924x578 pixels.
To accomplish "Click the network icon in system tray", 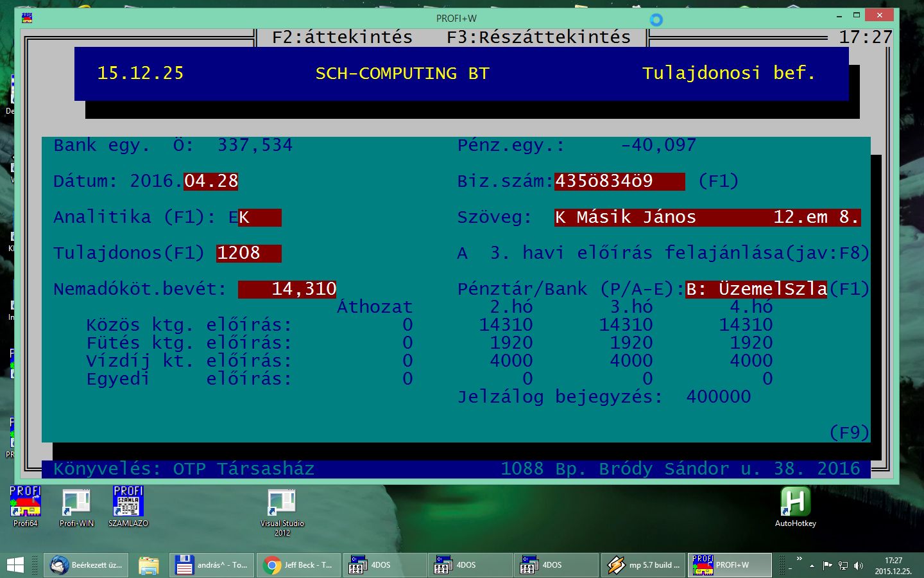I will (x=843, y=565).
